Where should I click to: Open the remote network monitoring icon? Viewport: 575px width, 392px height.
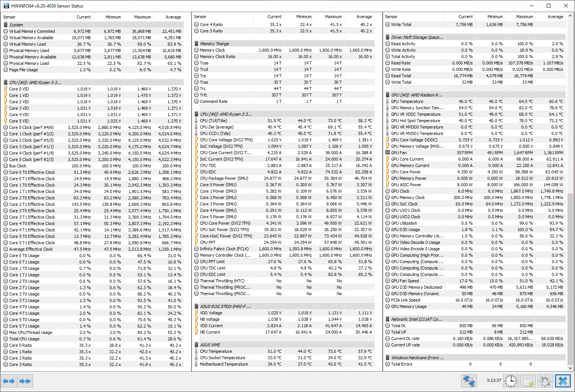point(469,381)
